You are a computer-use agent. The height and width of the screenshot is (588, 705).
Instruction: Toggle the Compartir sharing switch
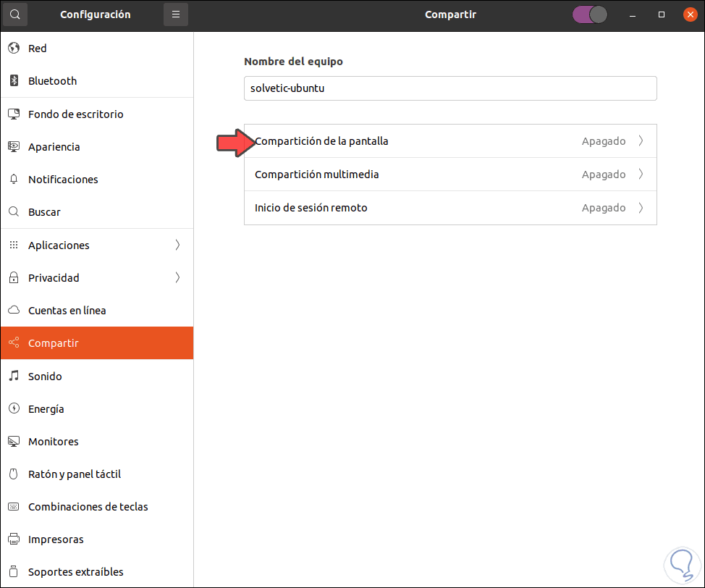589,14
